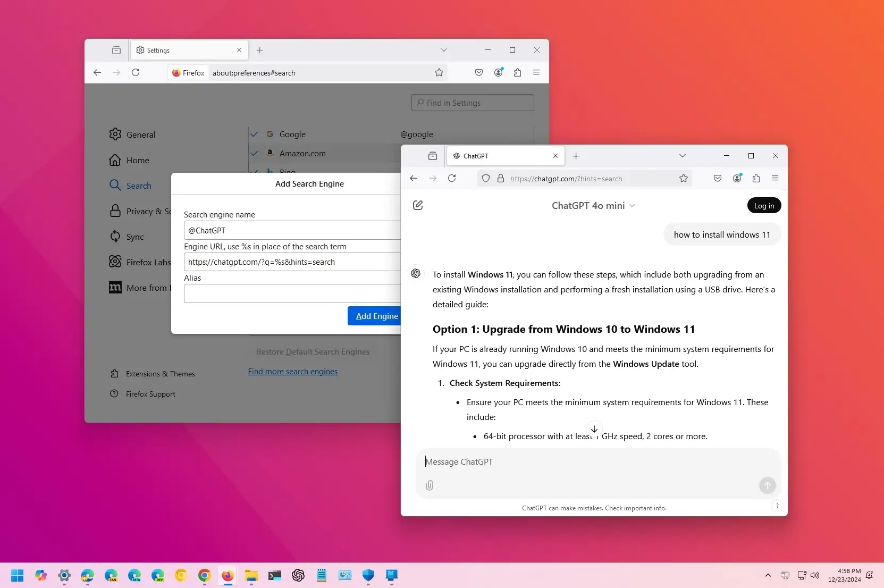
Task: Open Firefox View in the Settings window
Action: [116, 50]
